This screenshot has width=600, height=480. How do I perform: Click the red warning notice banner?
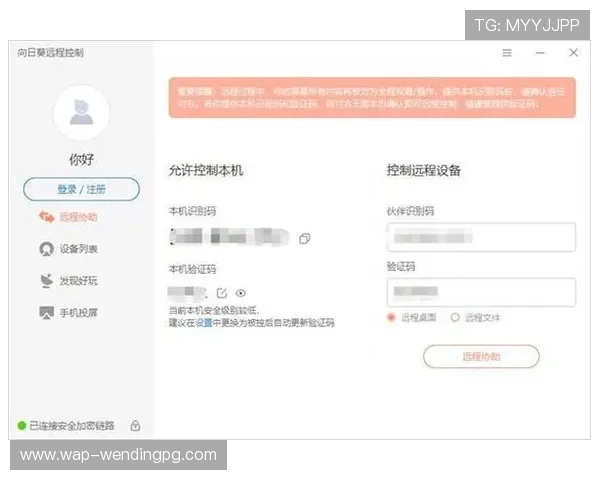pos(372,98)
